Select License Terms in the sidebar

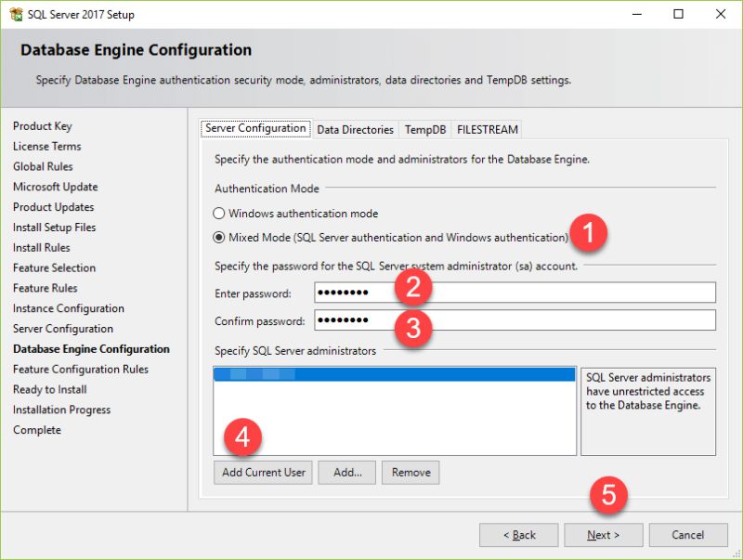pyautogui.click(x=46, y=146)
